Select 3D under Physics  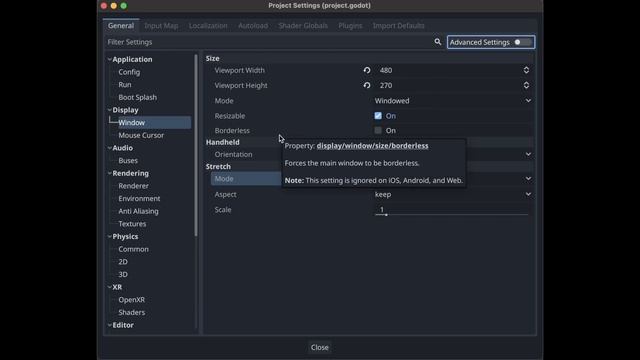[123, 275]
